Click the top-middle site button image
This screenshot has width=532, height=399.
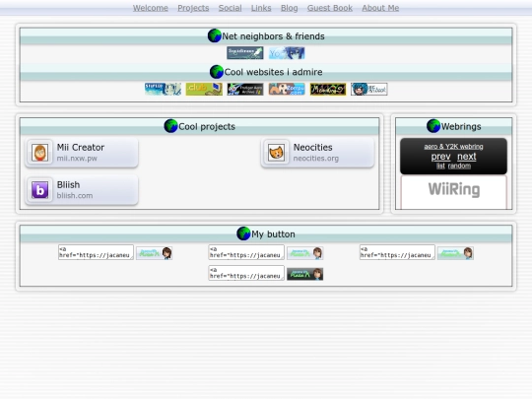[x=305, y=253]
